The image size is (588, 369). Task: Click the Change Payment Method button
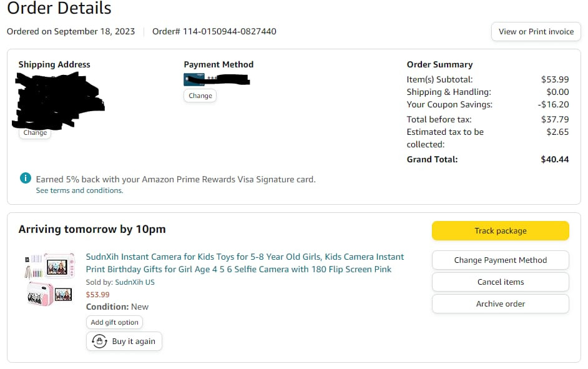500,260
